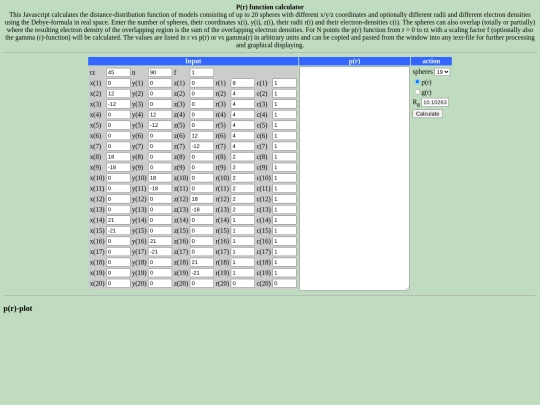This screenshot has height=405, width=540.
Task: Click the p(r)-plot heading
Action: coord(18,309)
